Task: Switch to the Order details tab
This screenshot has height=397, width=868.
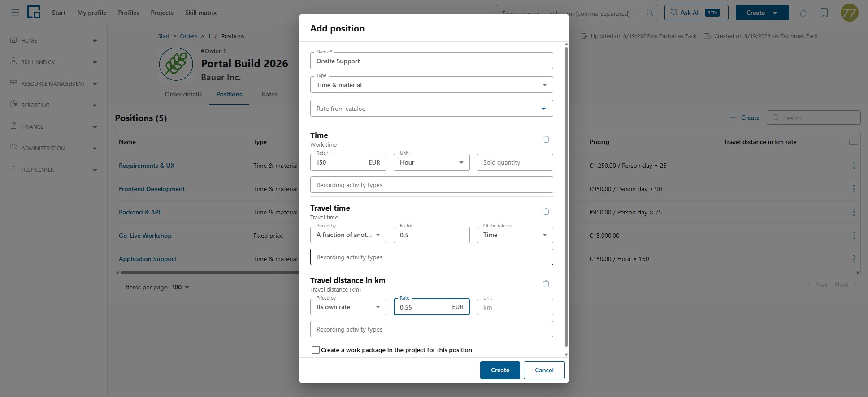Action: tap(183, 94)
